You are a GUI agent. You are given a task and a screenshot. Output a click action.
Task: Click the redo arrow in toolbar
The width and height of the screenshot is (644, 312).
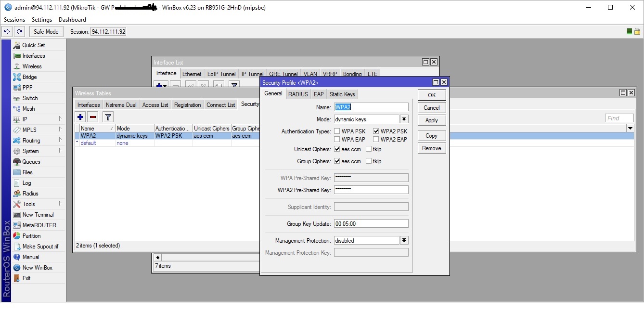(x=19, y=32)
